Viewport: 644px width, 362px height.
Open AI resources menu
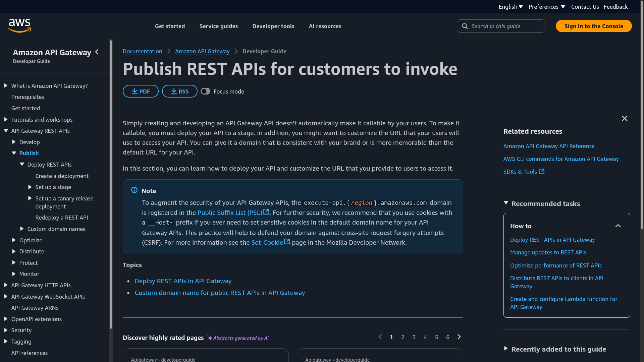[325, 26]
